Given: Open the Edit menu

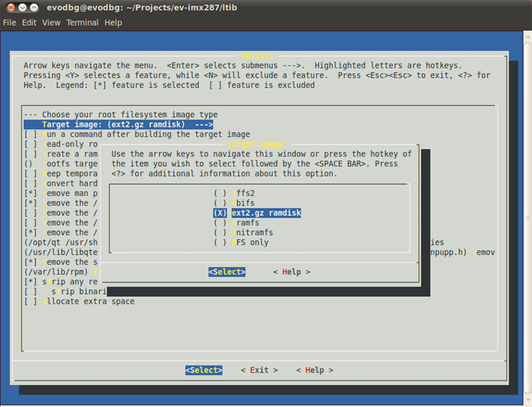Looking at the screenshot, I should [x=29, y=23].
